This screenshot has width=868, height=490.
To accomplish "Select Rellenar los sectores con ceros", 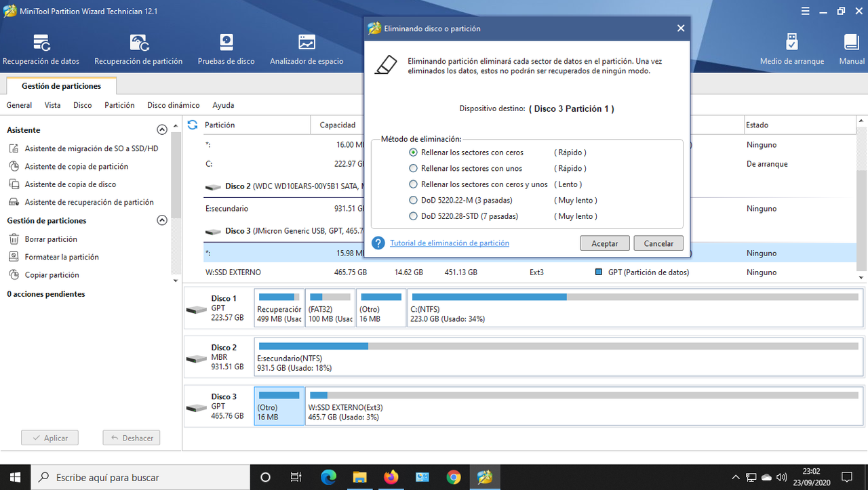I will tap(413, 152).
